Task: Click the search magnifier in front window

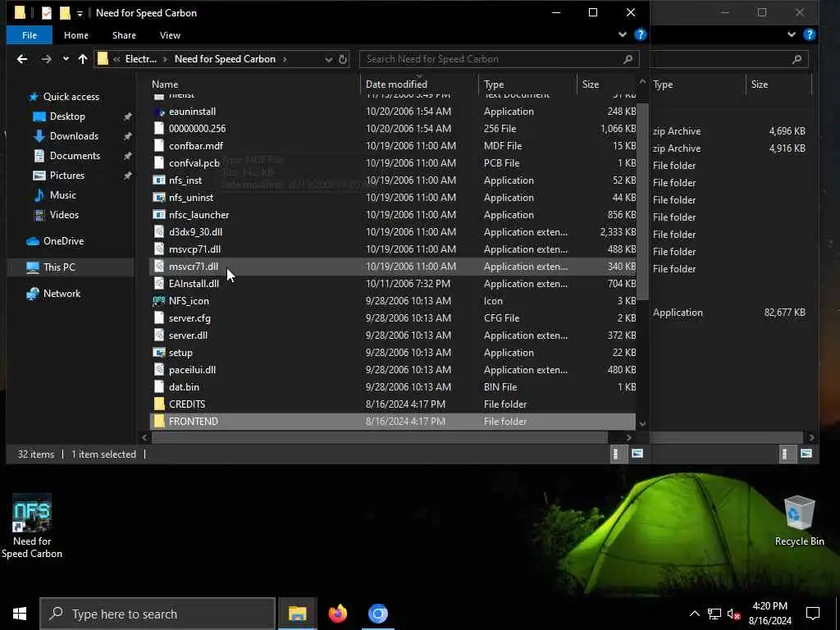Action: pyautogui.click(x=628, y=59)
